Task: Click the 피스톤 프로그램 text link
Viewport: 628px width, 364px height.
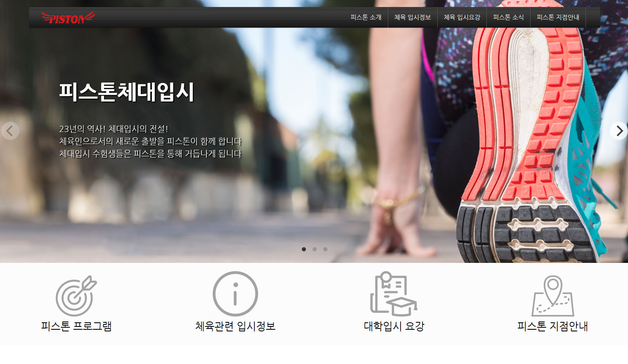Action: (x=76, y=326)
